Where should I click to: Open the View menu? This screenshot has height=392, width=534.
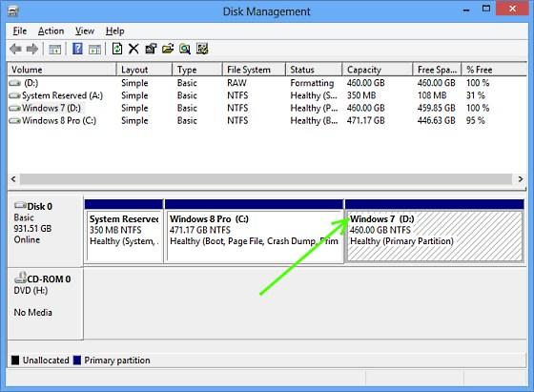(x=85, y=31)
